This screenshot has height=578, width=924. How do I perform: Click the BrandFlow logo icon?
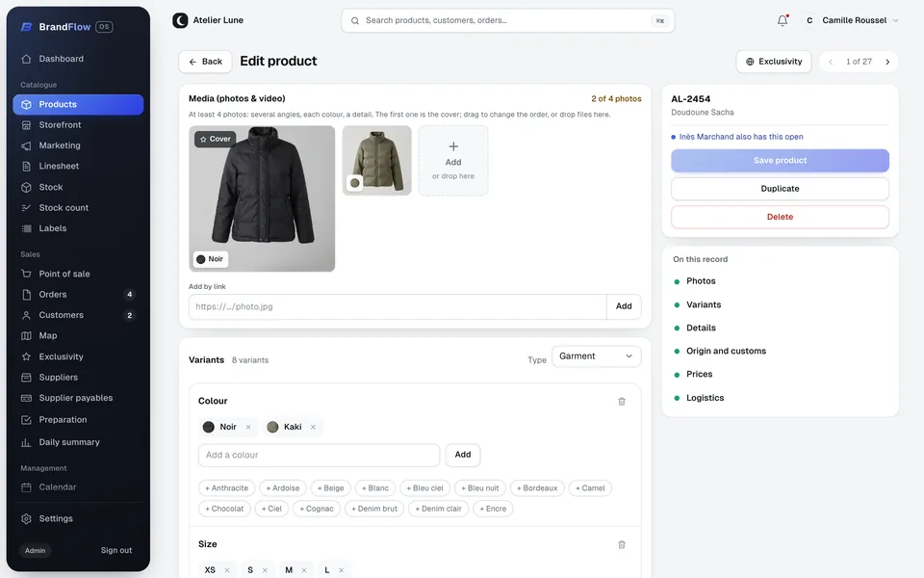point(27,27)
